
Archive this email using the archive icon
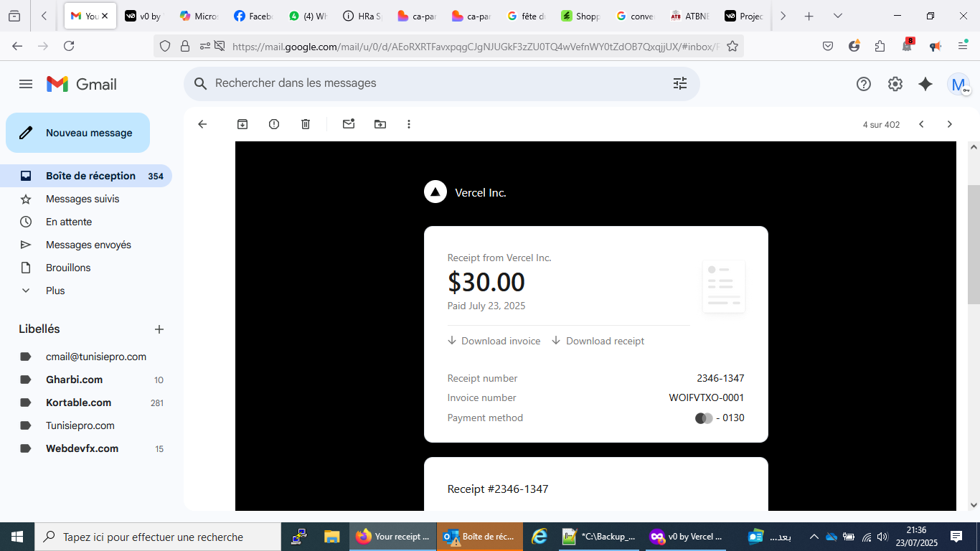click(x=242, y=124)
